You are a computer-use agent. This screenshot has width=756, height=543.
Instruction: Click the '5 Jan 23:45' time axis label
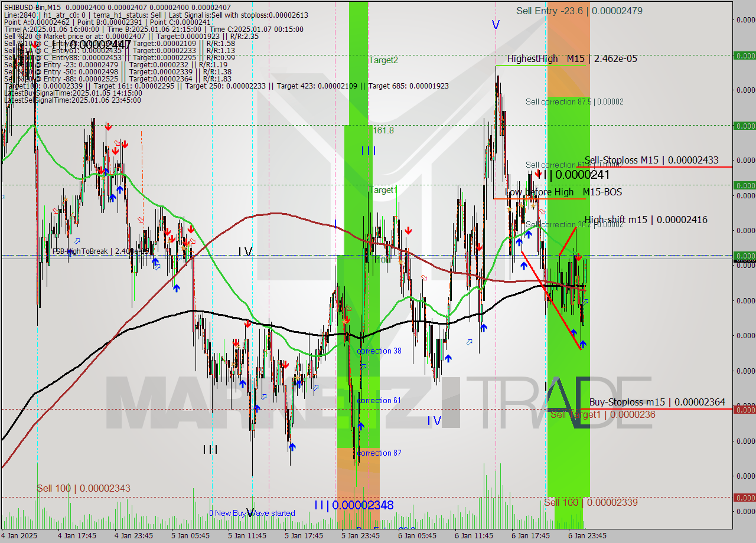361,536
